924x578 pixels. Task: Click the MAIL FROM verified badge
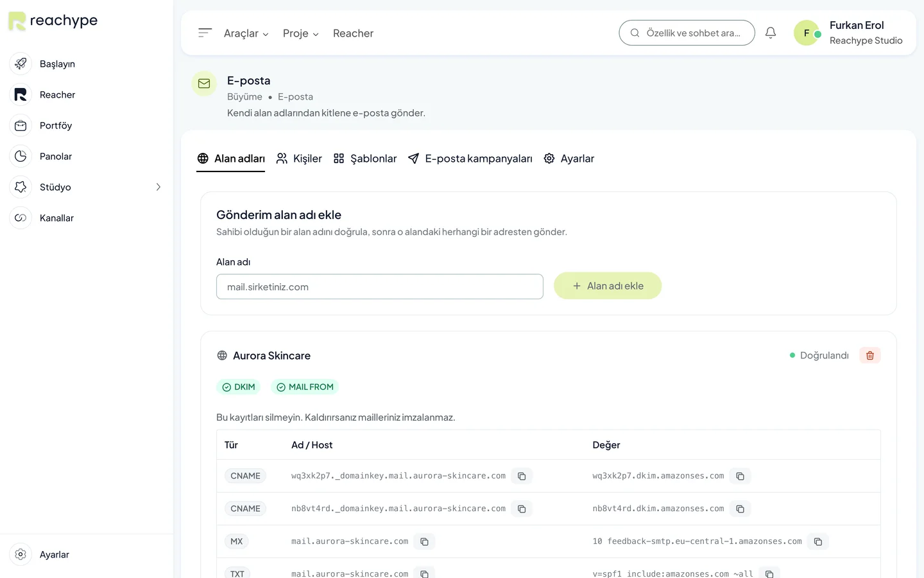point(305,387)
